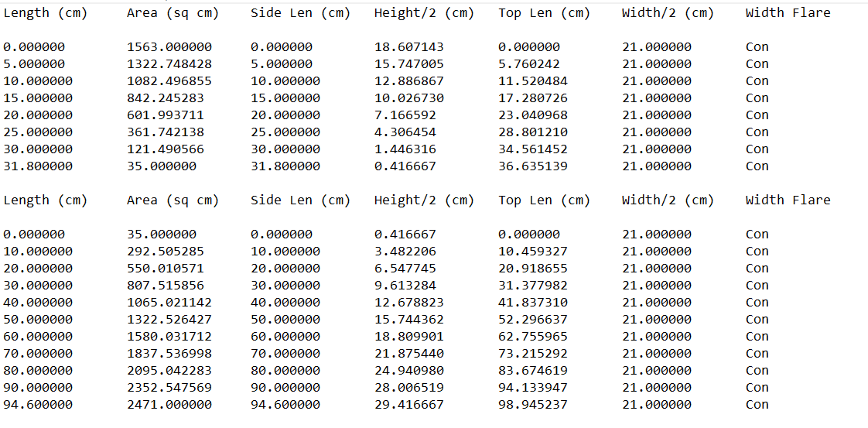Select area cell 1580.031712
The height and width of the screenshot is (428, 868).
tap(169, 337)
